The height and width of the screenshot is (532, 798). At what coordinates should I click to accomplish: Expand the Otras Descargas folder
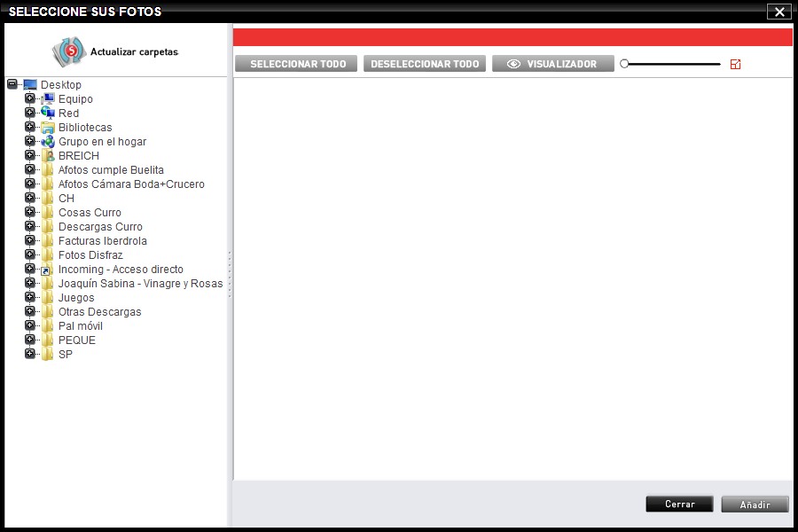tap(30, 311)
